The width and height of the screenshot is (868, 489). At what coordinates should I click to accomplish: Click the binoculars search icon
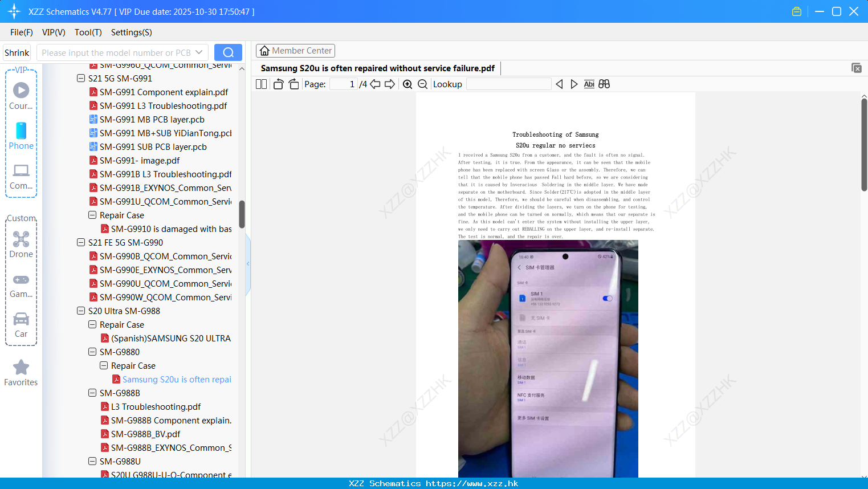click(x=604, y=84)
